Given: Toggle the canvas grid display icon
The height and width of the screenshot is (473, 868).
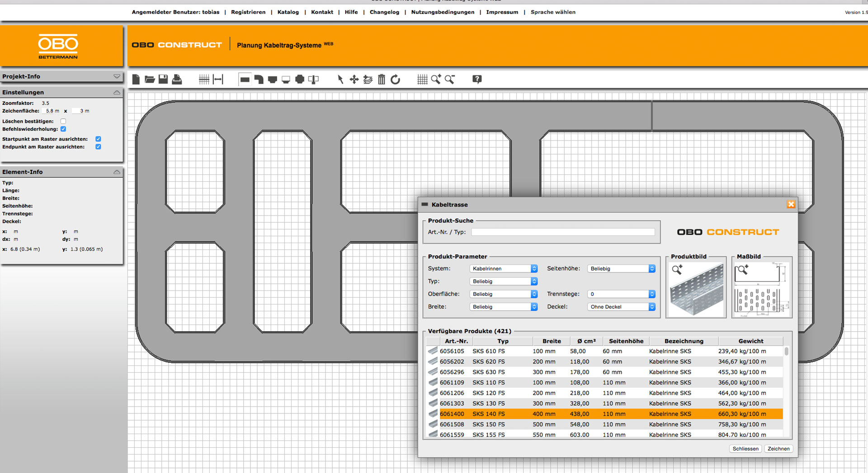Looking at the screenshot, I should click(x=422, y=80).
